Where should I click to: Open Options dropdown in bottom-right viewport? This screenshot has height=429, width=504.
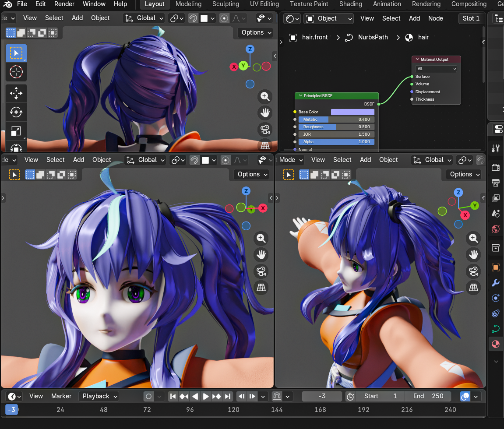(x=465, y=175)
